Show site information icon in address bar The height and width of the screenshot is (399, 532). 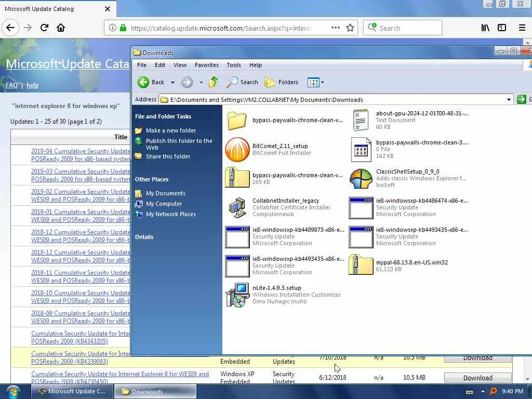click(112, 28)
